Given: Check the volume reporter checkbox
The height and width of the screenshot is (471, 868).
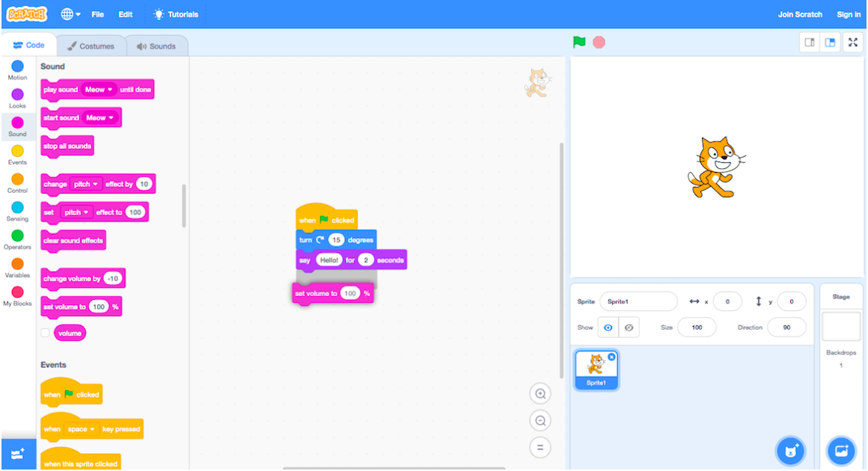Looking at the screenshot, I should pos(46,333).
